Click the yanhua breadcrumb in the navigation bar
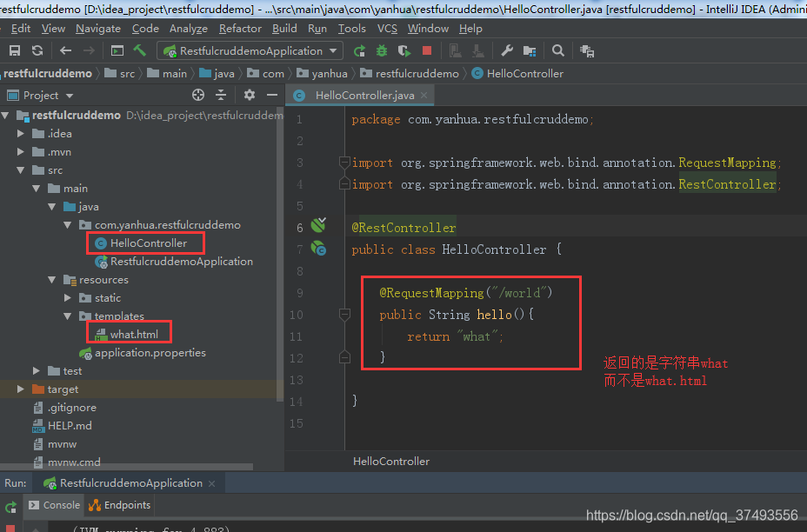The height and width of the screenshot is (532, 807). pyautogui.click(x=330, y=74)
